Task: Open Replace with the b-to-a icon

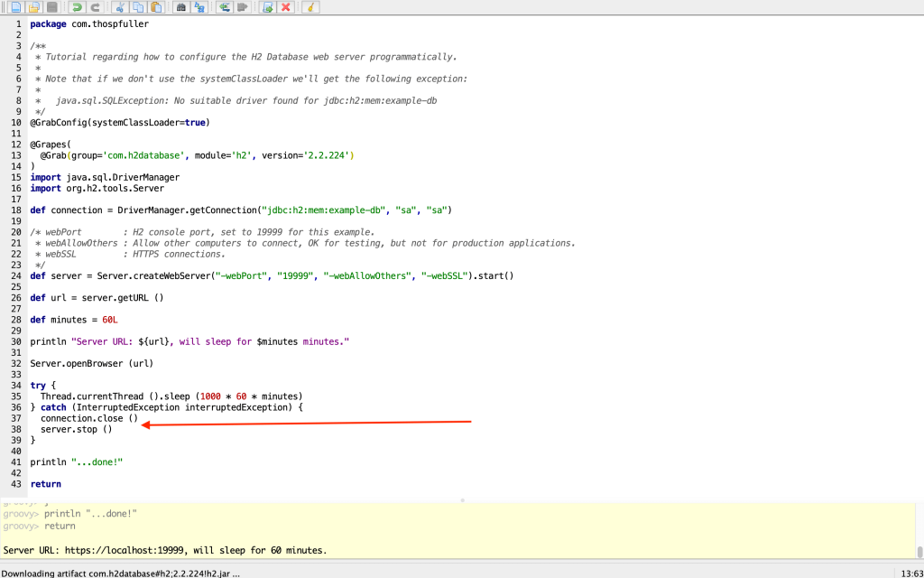Action: pyautogui.click(x=199, y=7)
